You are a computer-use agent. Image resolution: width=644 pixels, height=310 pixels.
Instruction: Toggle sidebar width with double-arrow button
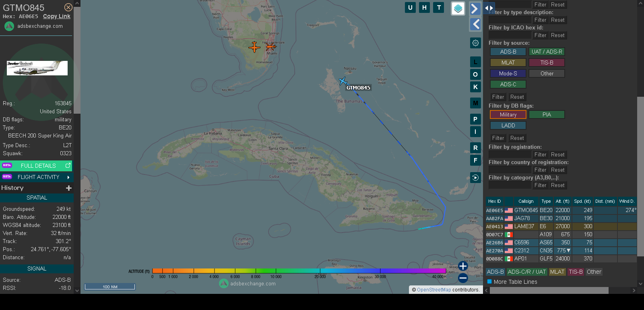[x=489, y=8]
